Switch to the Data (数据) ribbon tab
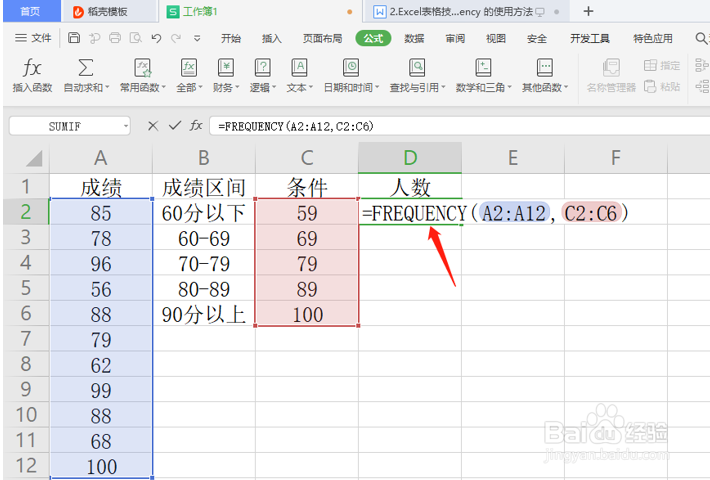Image resolution: width=710 pixels, height=480 pixels. (x=414, y=38)
